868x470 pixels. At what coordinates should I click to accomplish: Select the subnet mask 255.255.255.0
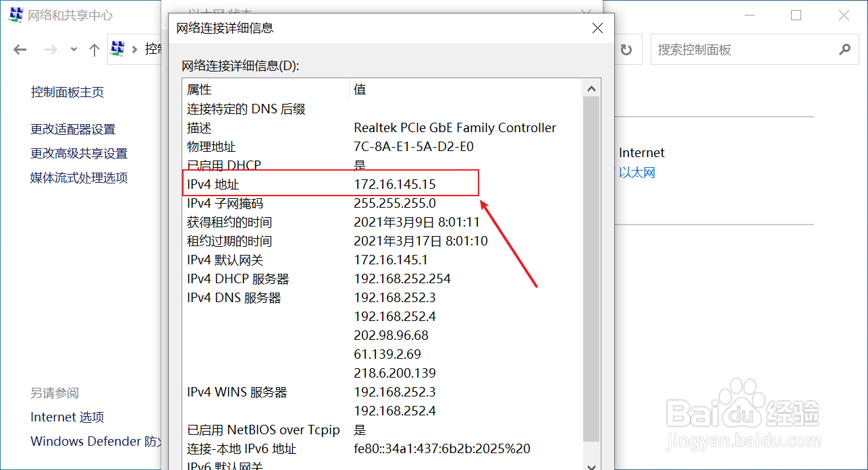(395, 203)
